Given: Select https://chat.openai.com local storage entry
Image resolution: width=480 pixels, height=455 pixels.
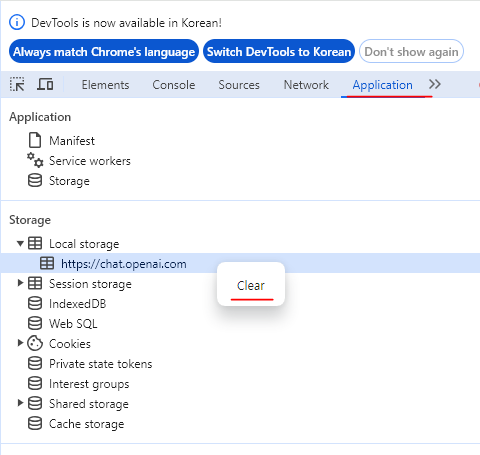Looking at the screenshot, I should tap(240, 264).
